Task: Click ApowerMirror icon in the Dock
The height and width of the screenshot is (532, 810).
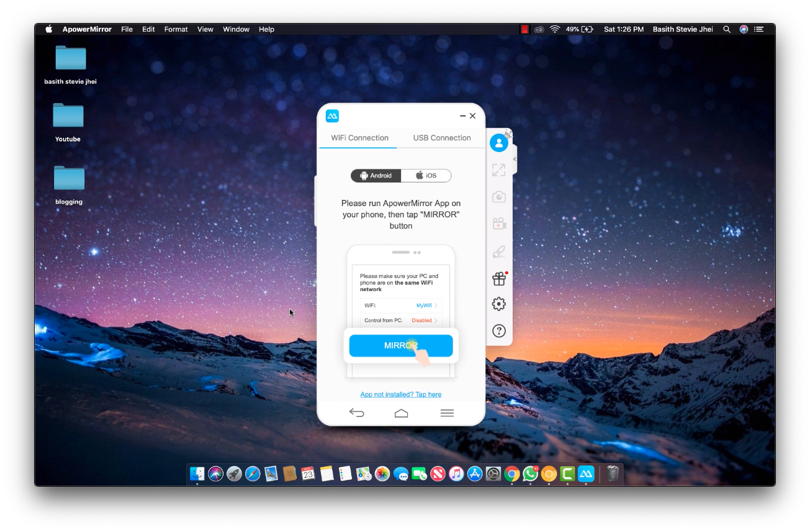Action: [586, 474]
